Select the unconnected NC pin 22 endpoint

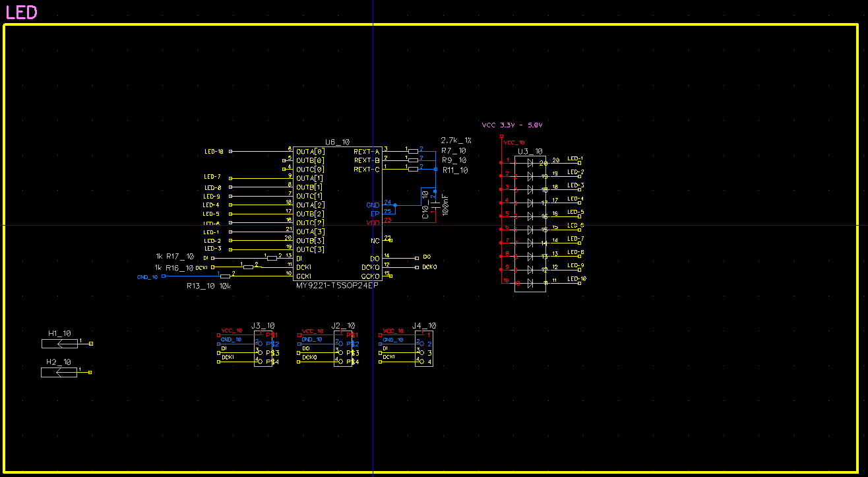click(390, 240)
